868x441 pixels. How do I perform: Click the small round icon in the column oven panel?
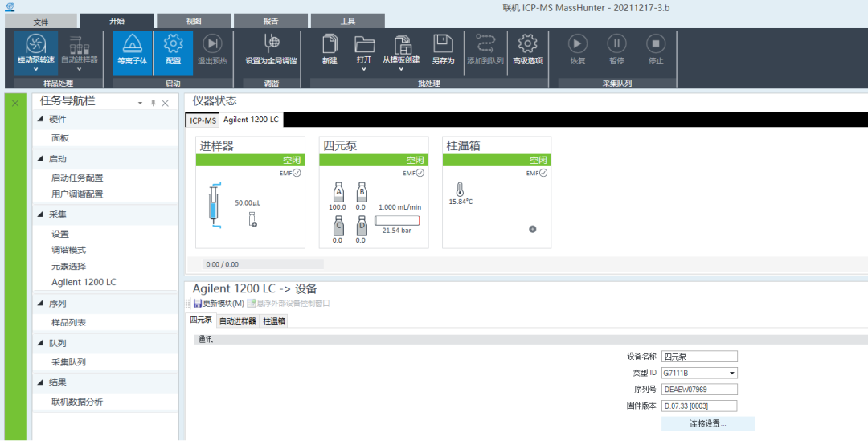click(x=533, y=229)
